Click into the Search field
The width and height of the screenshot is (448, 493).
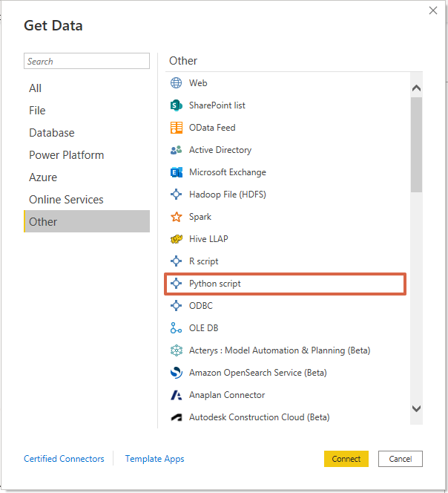87,61
